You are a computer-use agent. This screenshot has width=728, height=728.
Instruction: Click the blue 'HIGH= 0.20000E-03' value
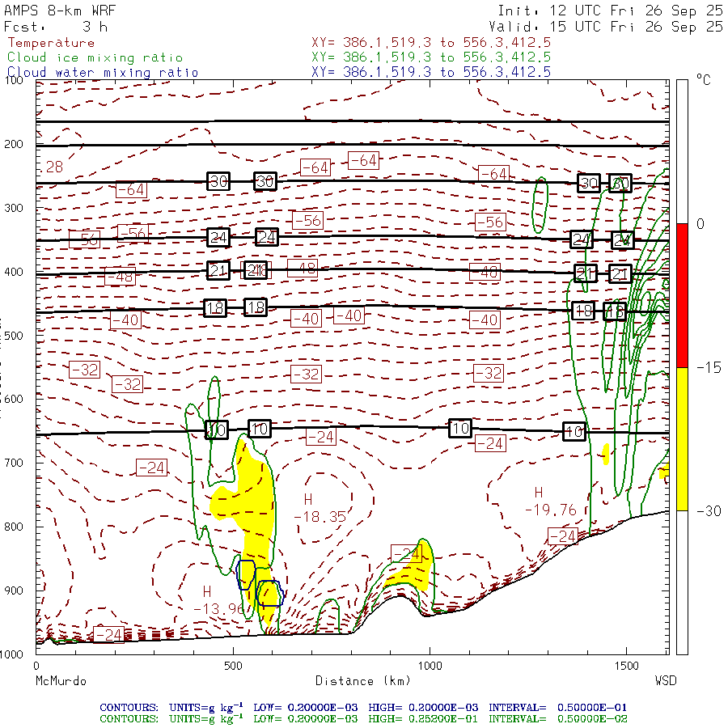(x=423, y=708)
